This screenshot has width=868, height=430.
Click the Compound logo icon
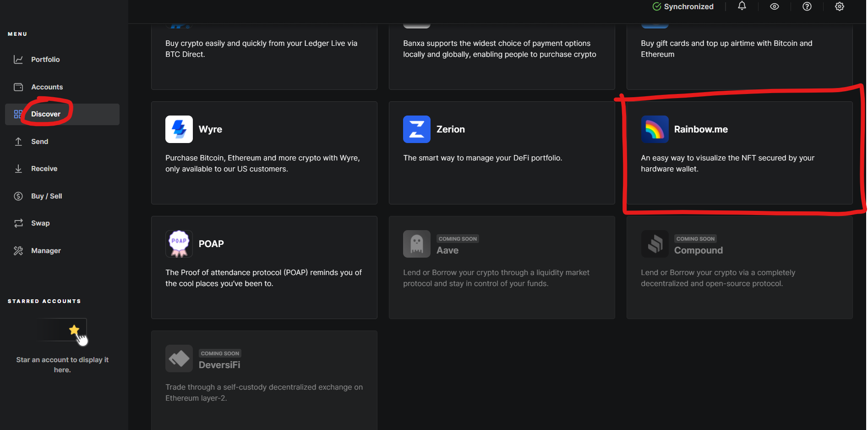655,244
